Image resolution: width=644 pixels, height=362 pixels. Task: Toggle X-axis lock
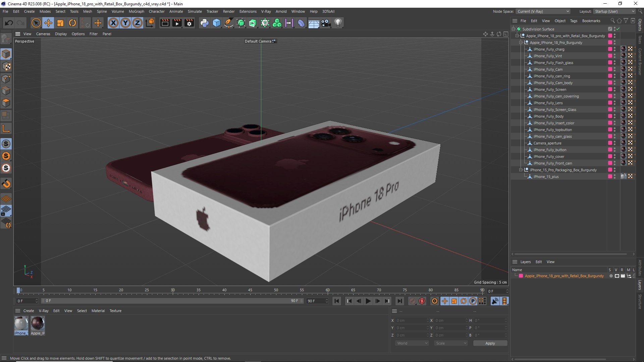coord(113,23)
